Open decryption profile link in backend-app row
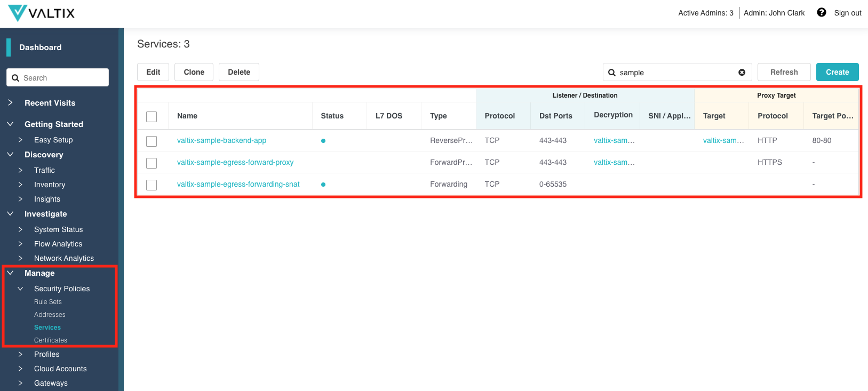Viewport: 868px width, 391px height. coord(614,141)
